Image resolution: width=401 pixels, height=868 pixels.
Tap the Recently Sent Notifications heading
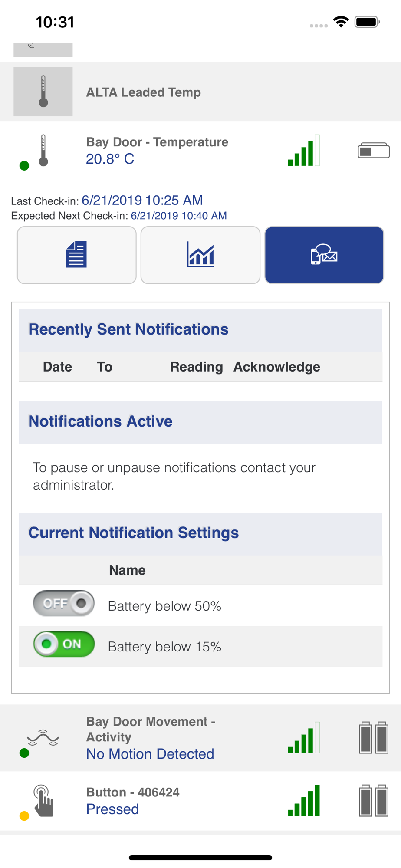[128, 329]
